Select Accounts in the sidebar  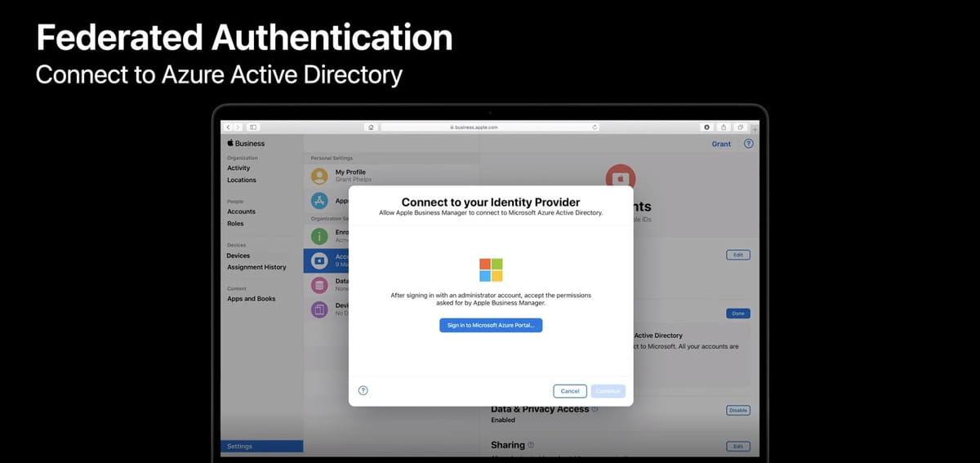241,211
